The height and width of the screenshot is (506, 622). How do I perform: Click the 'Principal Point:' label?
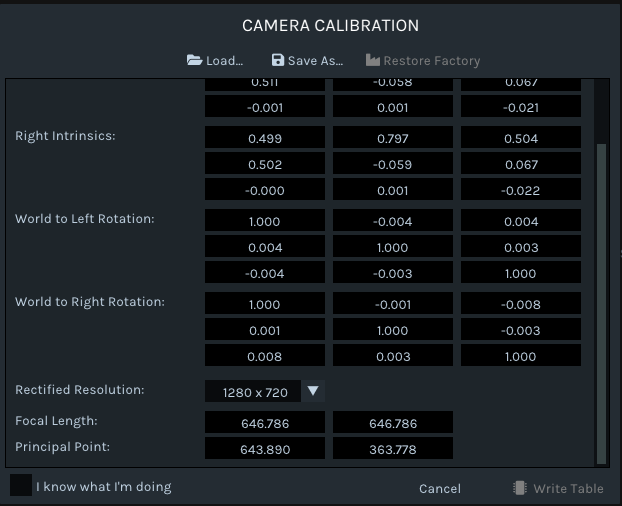click(62, 447)
